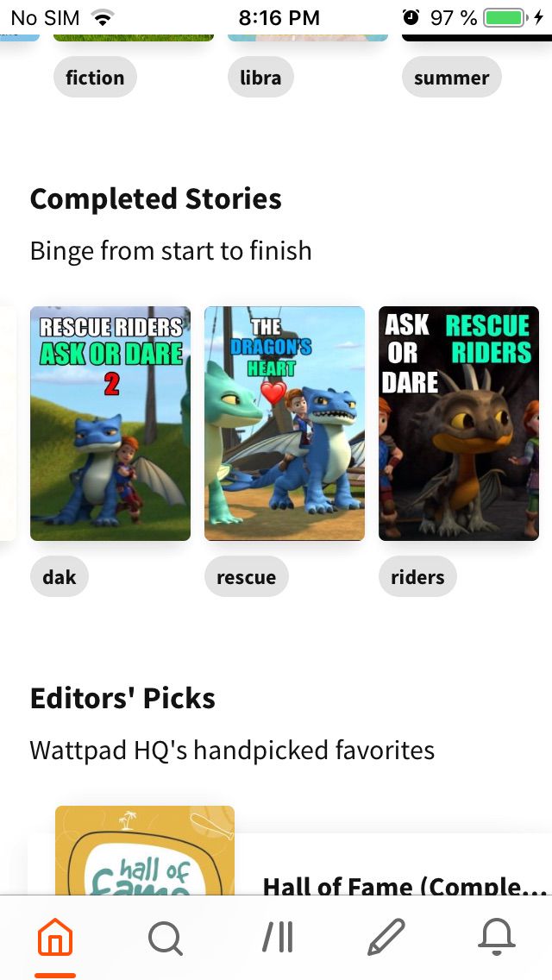This screenshot has height=980, width=552.
Task: Open Rescue Riders Ask or Dare 2 cover
Action: (x=110, y=423)
